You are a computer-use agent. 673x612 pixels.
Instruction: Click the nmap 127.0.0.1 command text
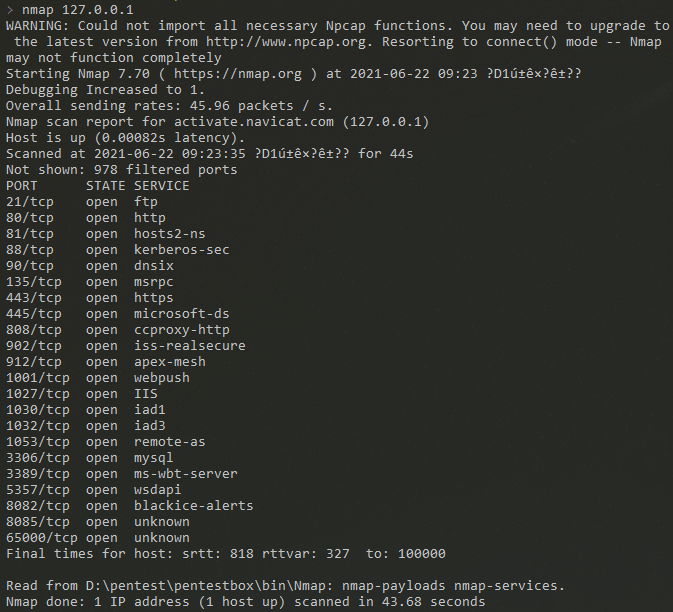pos(78,9)
